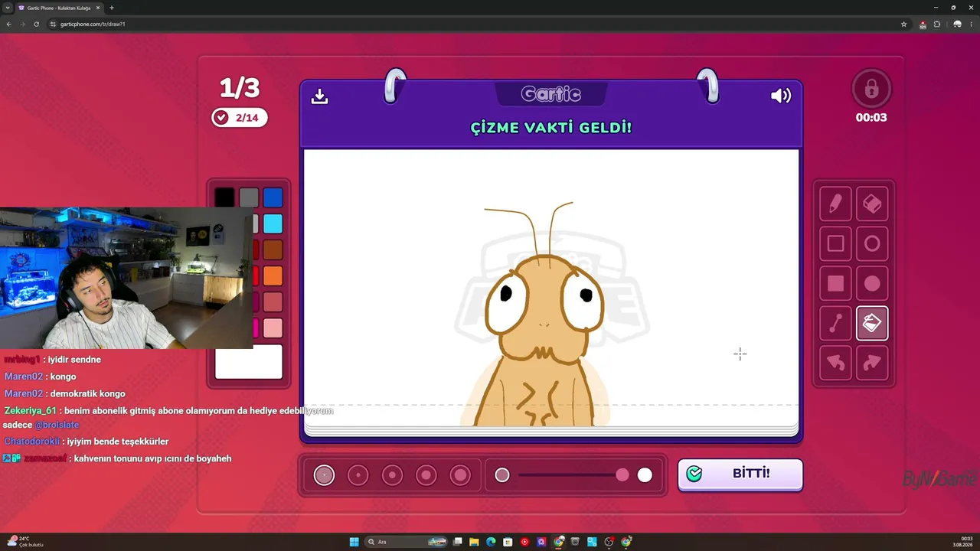Click the taskbar search box Ara
The image size is (980, 551).
(x=407, y=542)
